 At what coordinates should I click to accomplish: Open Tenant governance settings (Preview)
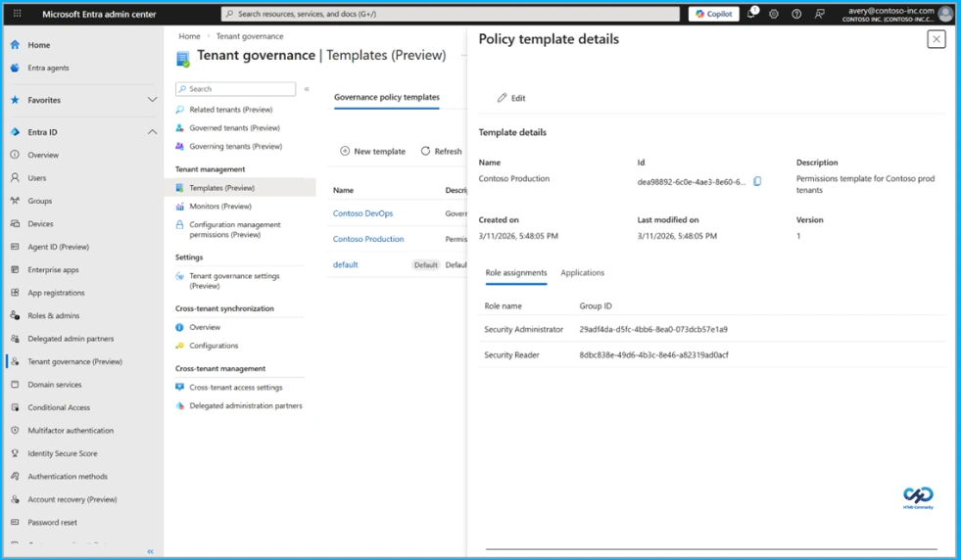[234, 281]
